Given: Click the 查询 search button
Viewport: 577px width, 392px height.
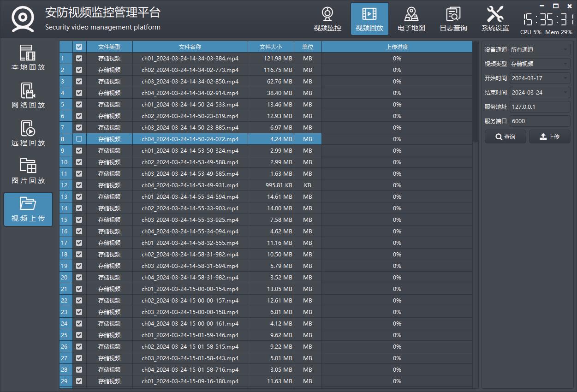Looking at the screenshot, I should point(505,137).
